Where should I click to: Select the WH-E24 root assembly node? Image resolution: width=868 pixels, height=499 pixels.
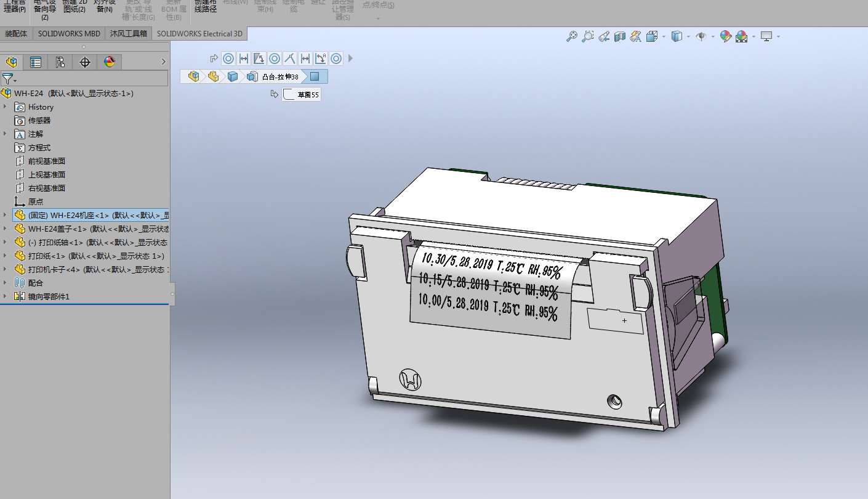(68, 93)
